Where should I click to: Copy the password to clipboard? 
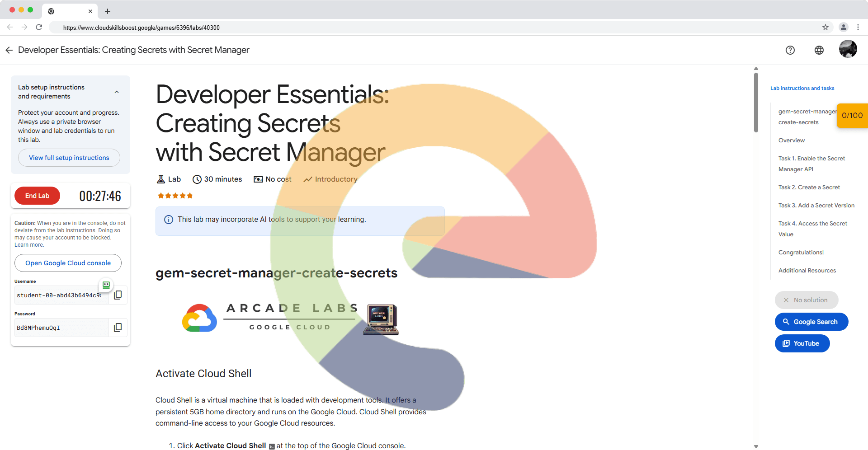point(118,328)
